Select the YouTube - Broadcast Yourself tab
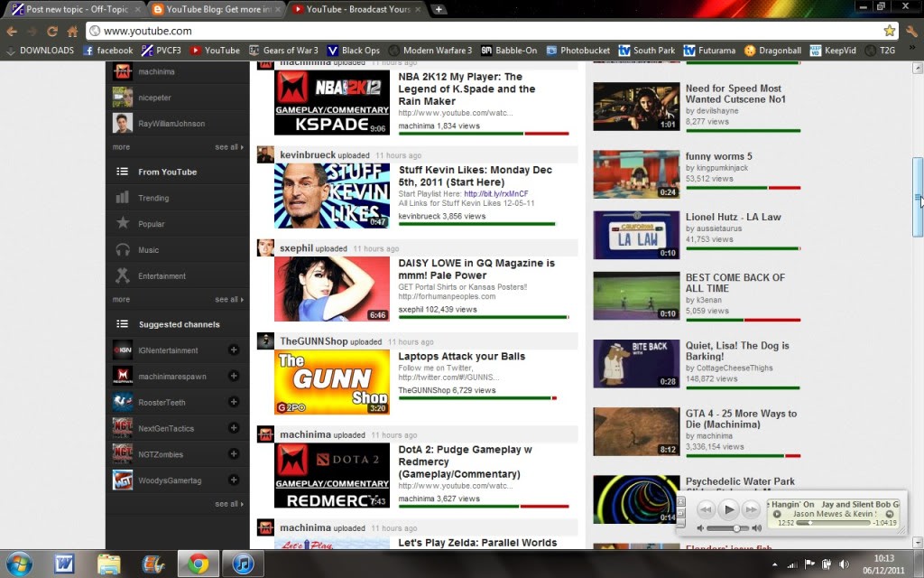Screen dimensions: 924x578 pyautogui.click(x=357, y=9)
